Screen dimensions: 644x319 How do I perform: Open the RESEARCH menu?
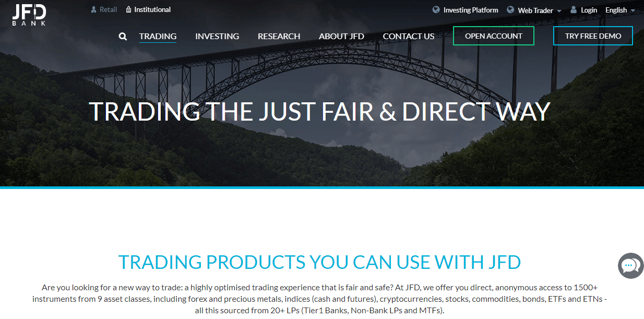(279, 37)
